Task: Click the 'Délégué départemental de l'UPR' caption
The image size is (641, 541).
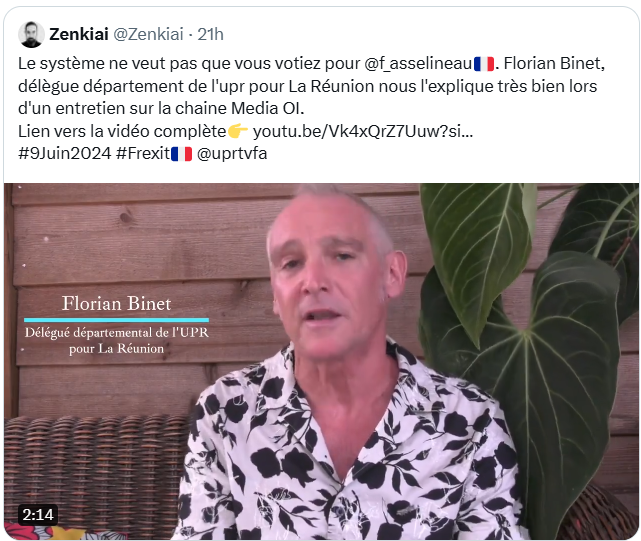Action: [x=117, y=332]
